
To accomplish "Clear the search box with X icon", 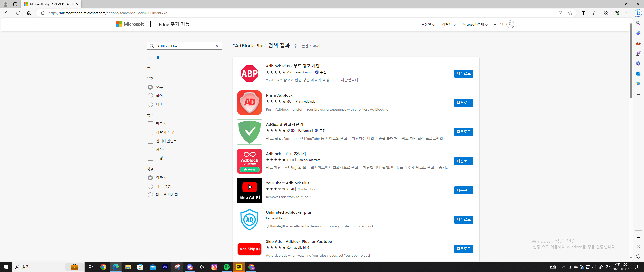I will tap(217, 46).
